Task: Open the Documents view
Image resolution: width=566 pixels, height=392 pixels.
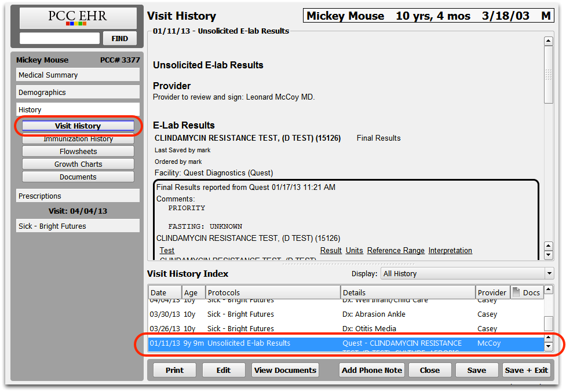Action: [x=78, y=177]
